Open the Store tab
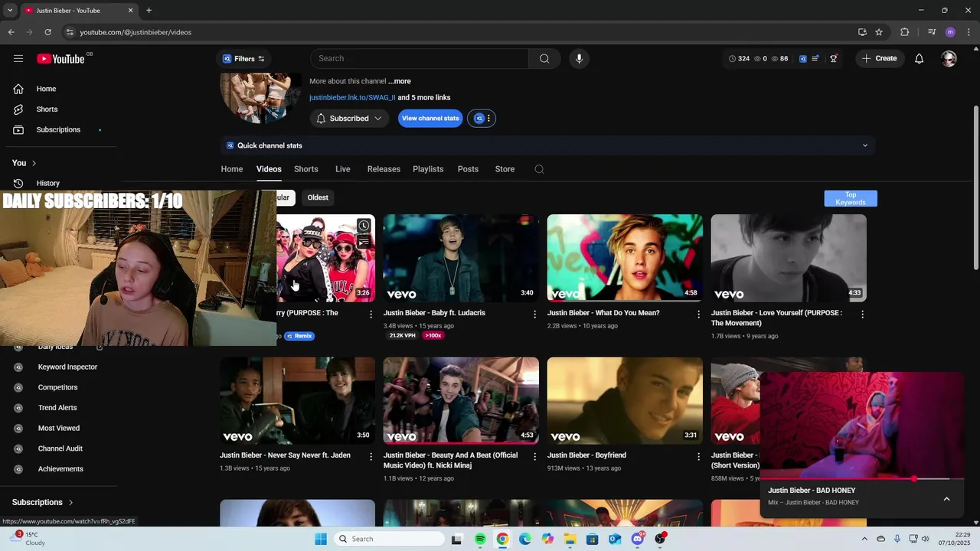Screen dimensions: 980x551 [x=505, y=169]
